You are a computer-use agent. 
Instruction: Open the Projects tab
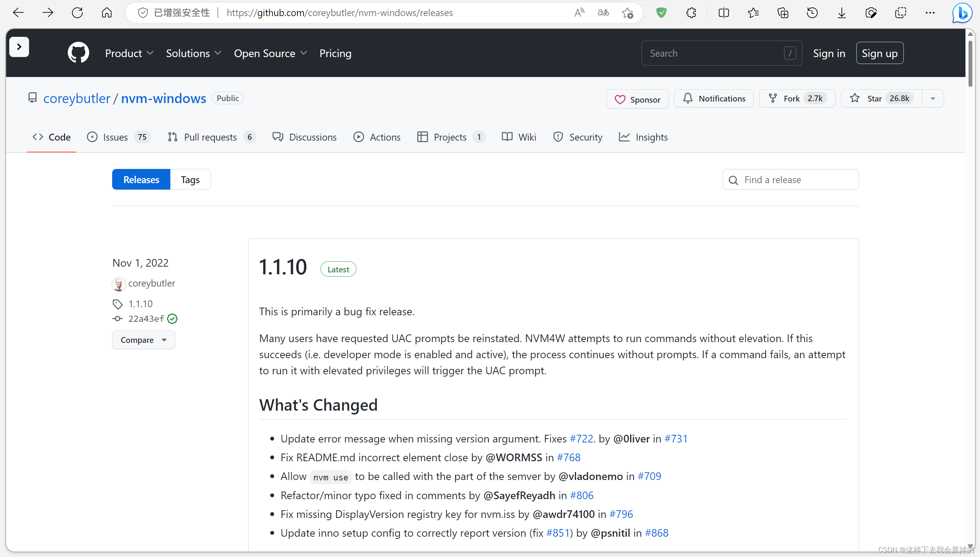click(451, 137)
